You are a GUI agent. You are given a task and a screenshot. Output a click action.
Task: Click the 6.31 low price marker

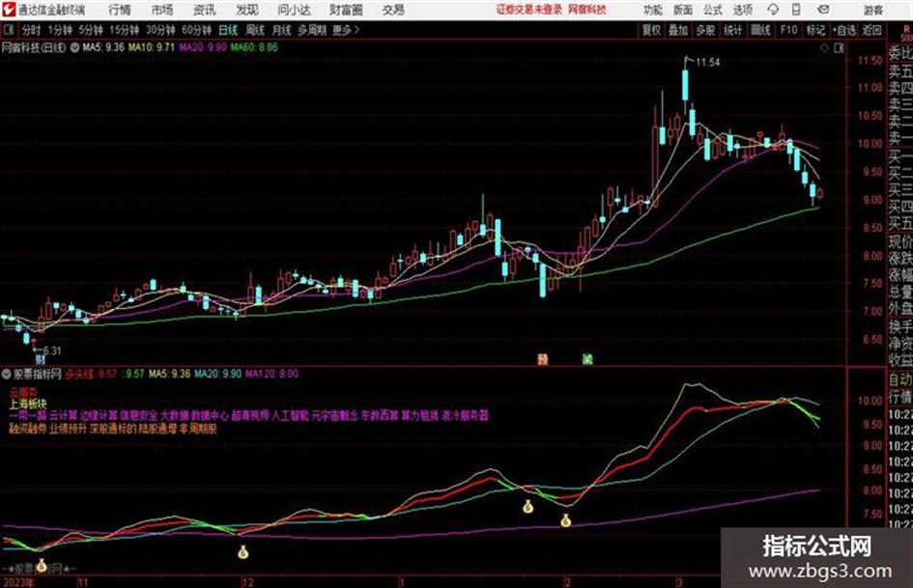52,350
